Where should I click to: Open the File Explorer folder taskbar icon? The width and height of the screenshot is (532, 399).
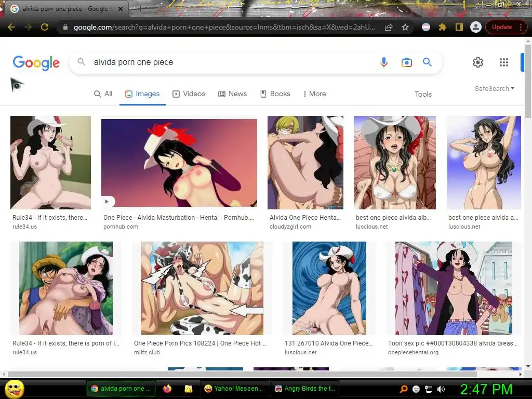188,389
